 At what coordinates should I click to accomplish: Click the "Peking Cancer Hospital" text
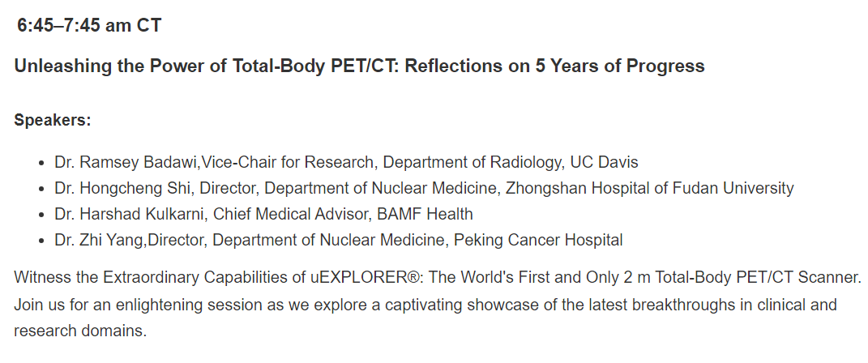click(x=538, y=241)
